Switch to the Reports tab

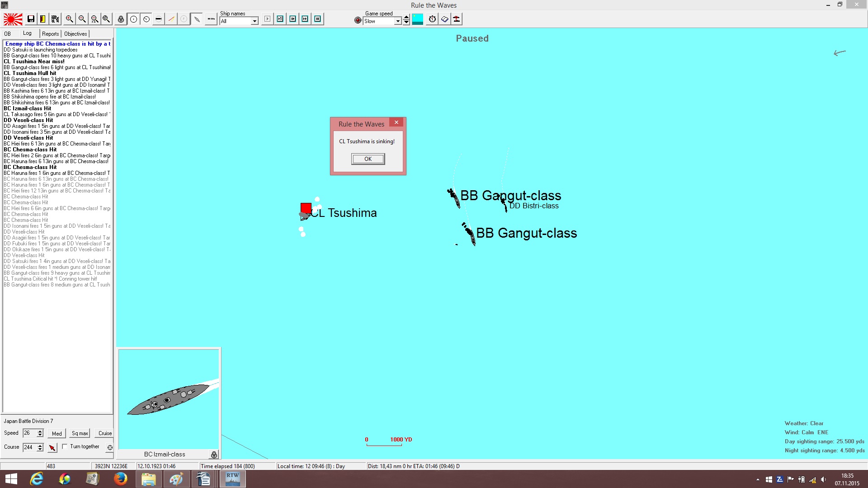coord(51,34)
